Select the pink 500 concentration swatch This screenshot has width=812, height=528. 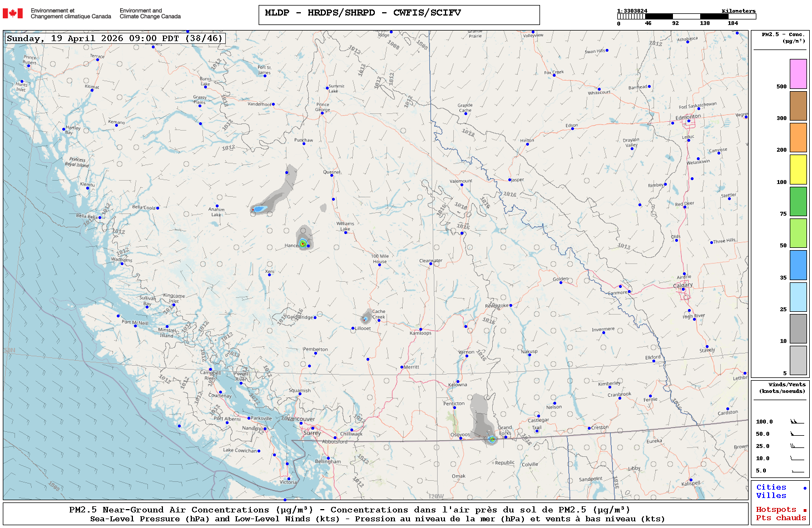(798, 74)
